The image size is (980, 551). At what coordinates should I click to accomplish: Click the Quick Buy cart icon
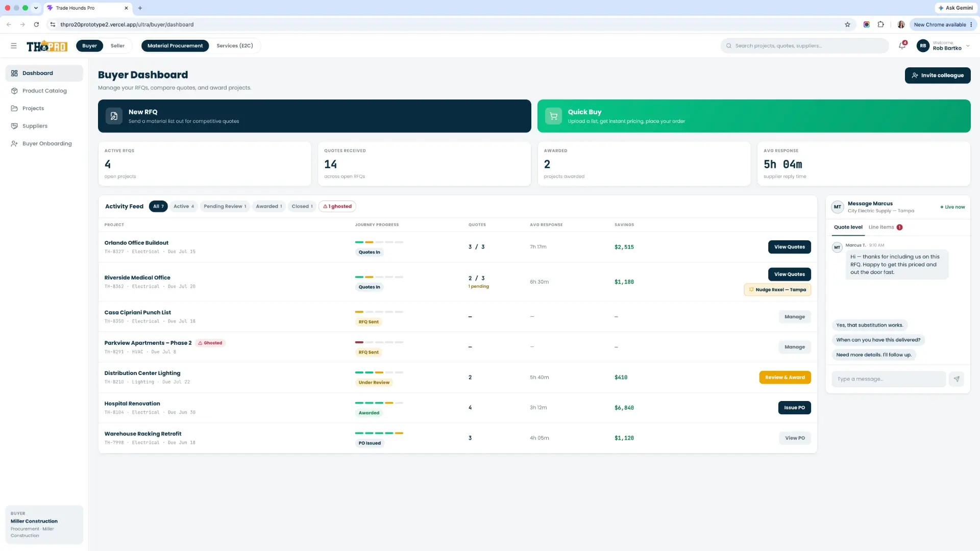[553, 116]
